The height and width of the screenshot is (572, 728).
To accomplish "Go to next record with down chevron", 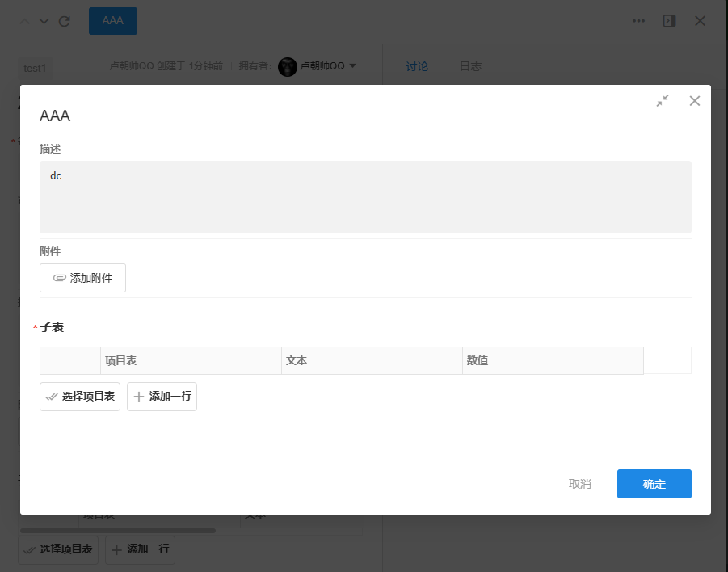I will click(44, 21).
